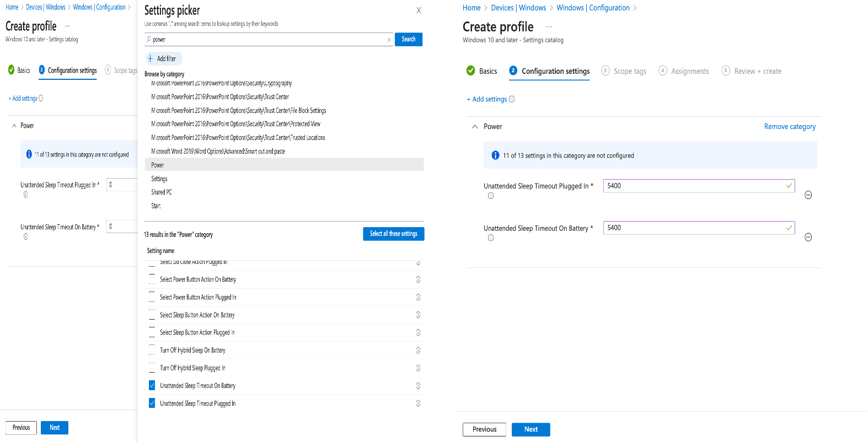Click info icon under Plugged In label, right panel
868x442 pixels.
coord(491,196)
